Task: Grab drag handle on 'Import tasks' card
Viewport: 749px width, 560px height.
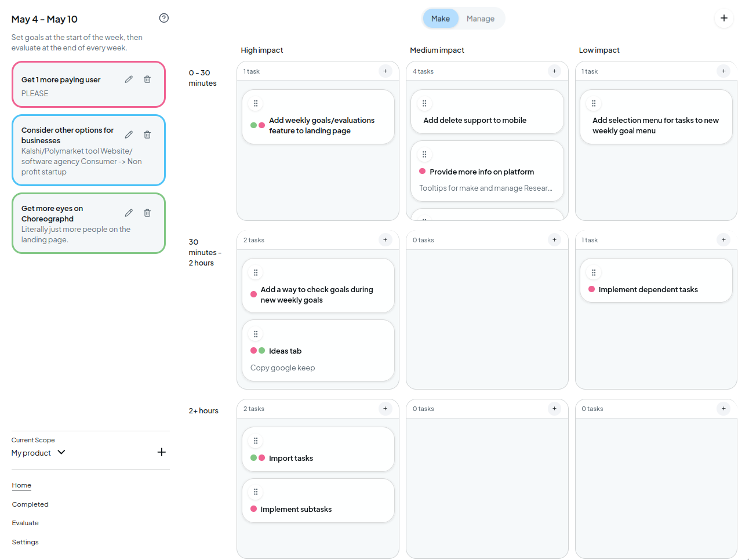Action: [256, 441]
